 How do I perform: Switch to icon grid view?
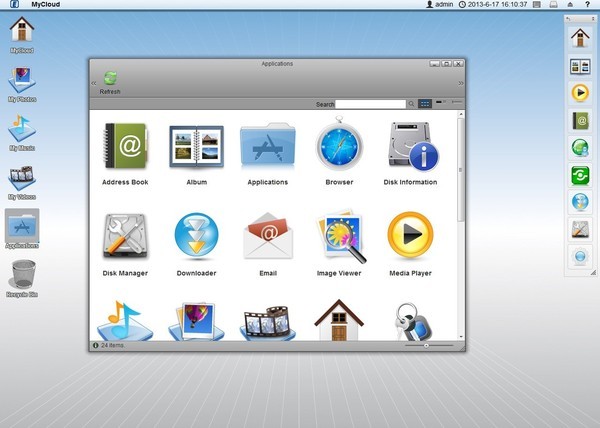coord(425,103)
